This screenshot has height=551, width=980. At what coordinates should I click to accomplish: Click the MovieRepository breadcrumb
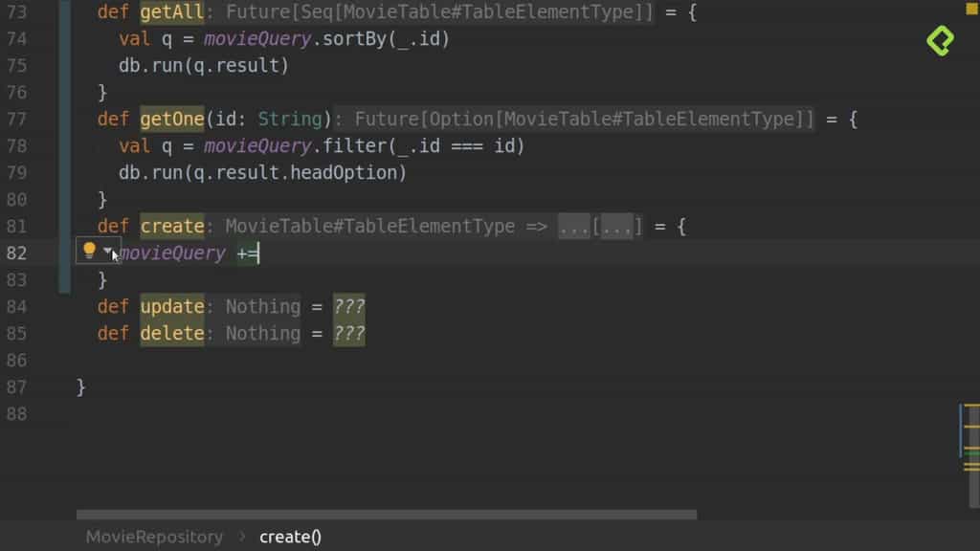pyautogui.click(x=153, y=537)
